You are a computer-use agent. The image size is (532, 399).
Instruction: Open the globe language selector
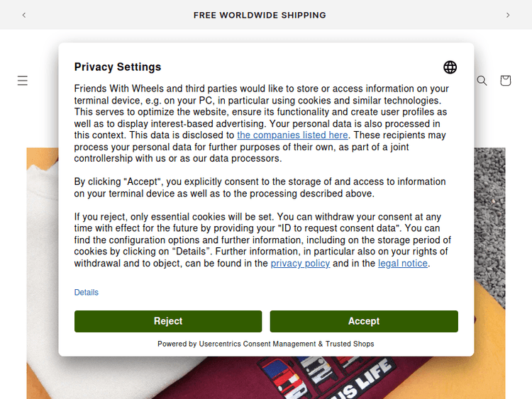(450, 67)
